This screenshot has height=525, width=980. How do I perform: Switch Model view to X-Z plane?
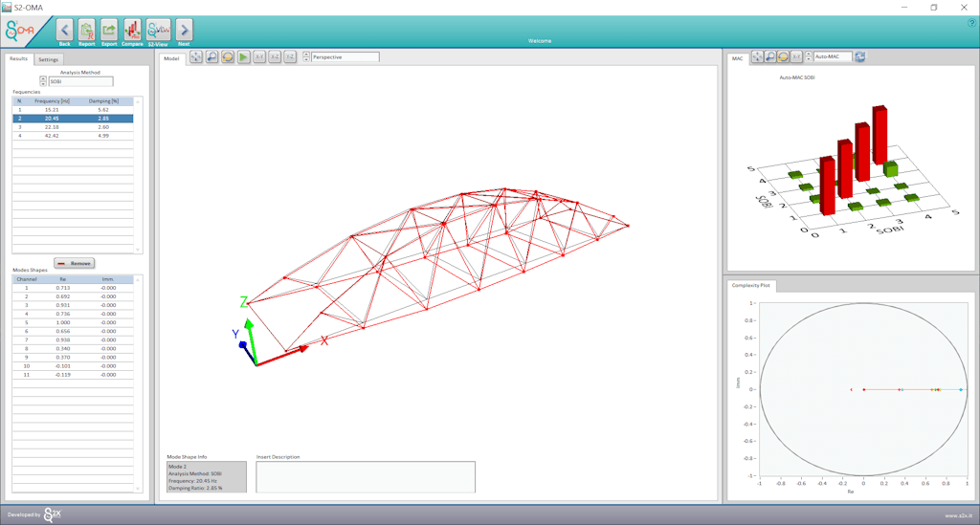tap(275, 56)
